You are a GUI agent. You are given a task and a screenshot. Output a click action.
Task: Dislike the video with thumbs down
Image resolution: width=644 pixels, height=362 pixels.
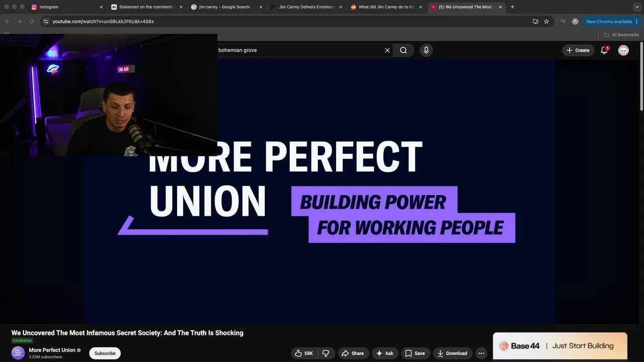[326, 353]
